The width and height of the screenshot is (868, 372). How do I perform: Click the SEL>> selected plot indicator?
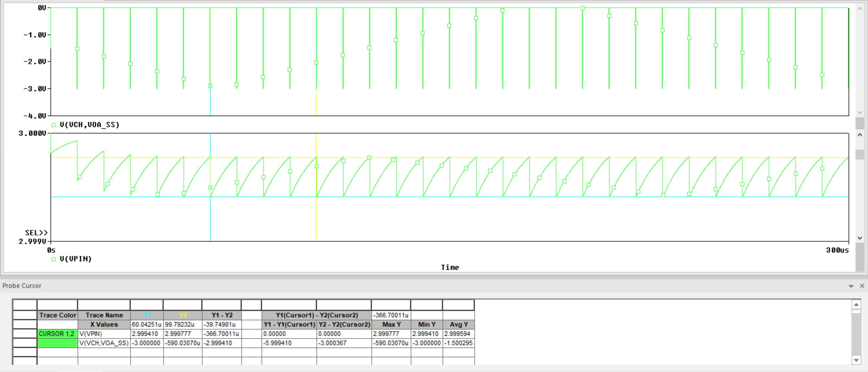click(36, 232)
